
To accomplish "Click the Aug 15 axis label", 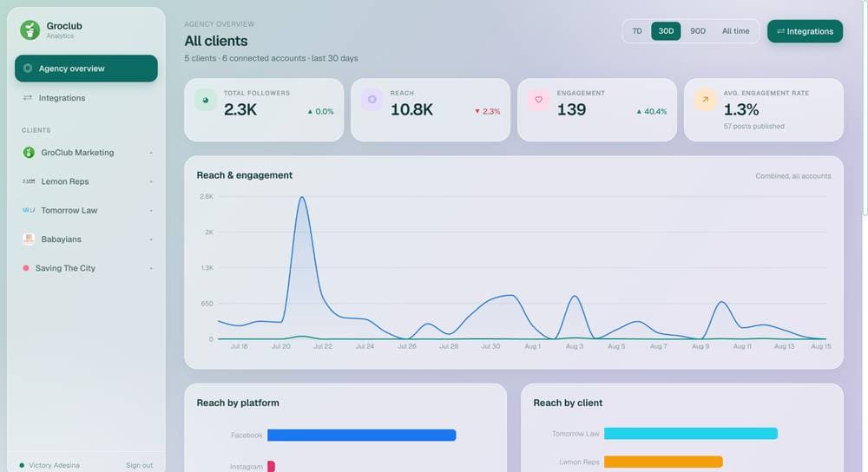I will pyautogui.click(x=821, y=346).
